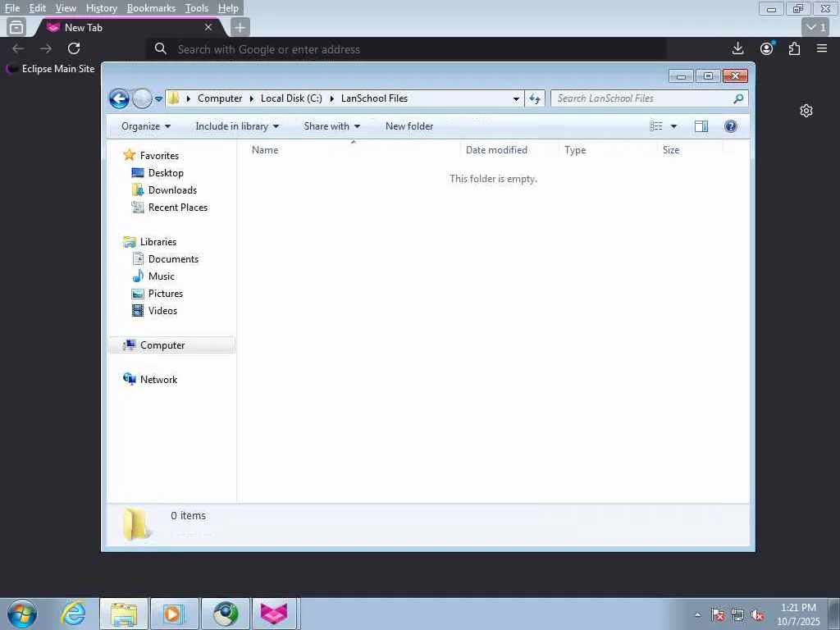Click the Explorer Back arrow button
The image size is (840, 630).
[119, 98]
